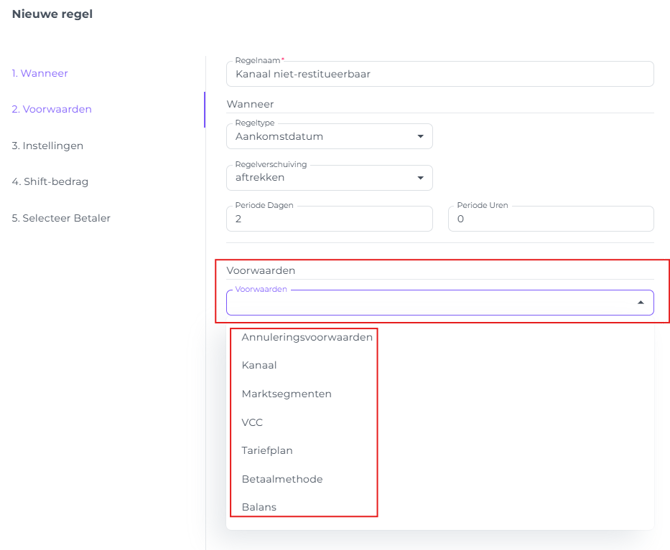
Task: Select Marktsegmenten option
Action: pyautogui.click(x=286, y=394)
